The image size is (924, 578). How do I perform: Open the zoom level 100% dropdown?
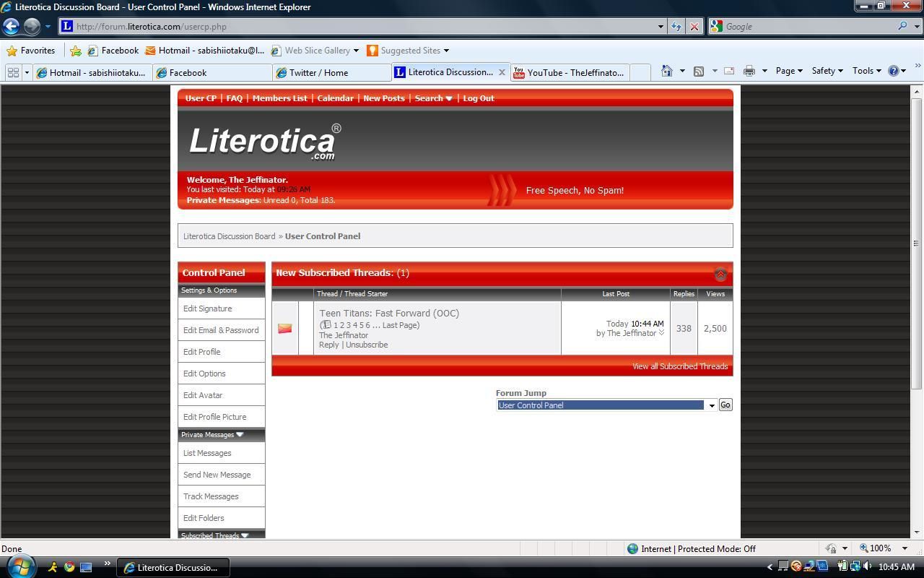point(905,548)
